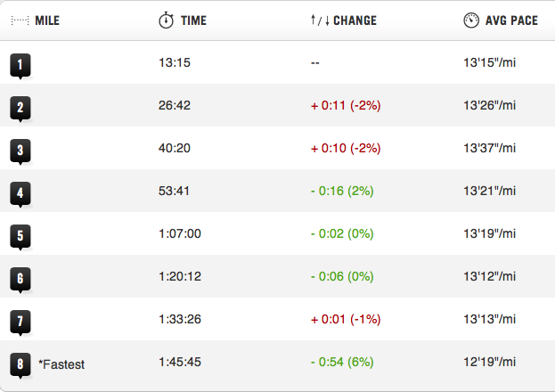Click the gauge icon beside AVG PACE

click(x=471, y=20)
